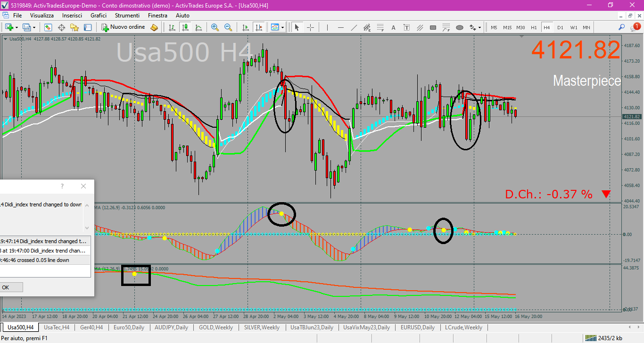
Task: Select the vertical line drawing tool
Action: 328,27
